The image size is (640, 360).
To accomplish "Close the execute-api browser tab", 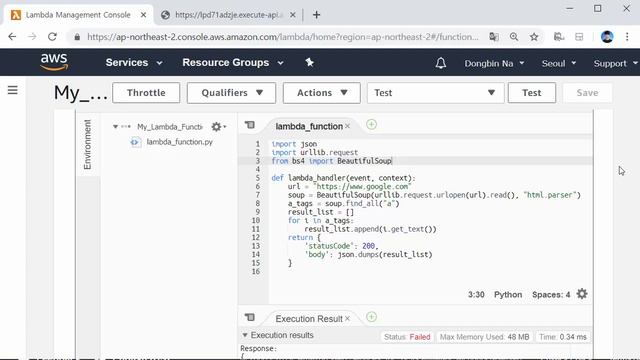I will [x=293, y=15].
